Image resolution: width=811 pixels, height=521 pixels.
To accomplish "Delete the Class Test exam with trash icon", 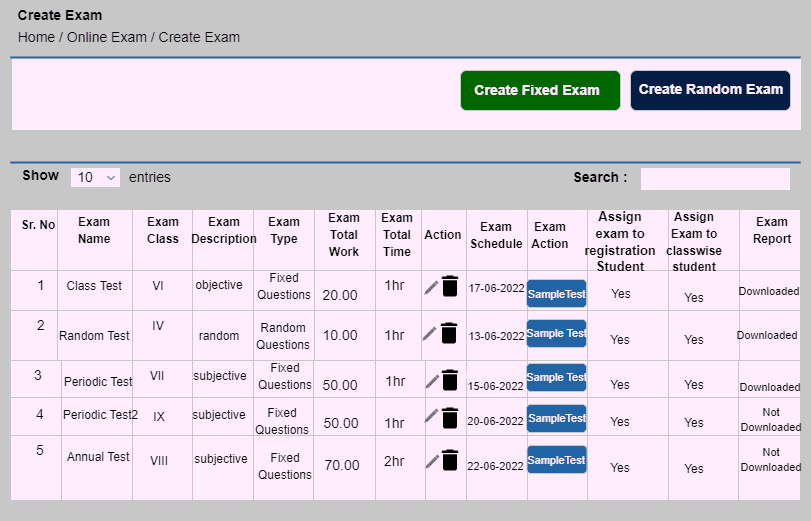I will [450, 286].
